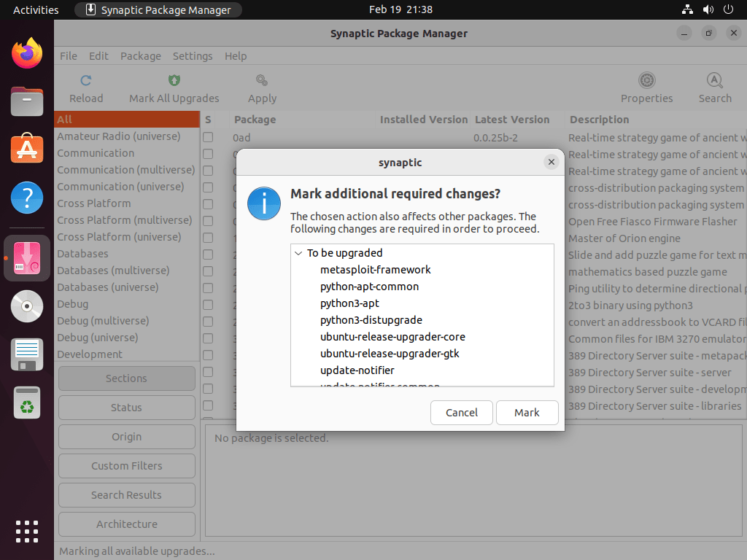Image resolution: width=747 pixels, height=560 pixels.
Task: Toggle checkbox beside 389 Directory Server suite - server
Action: pos(208,372)
